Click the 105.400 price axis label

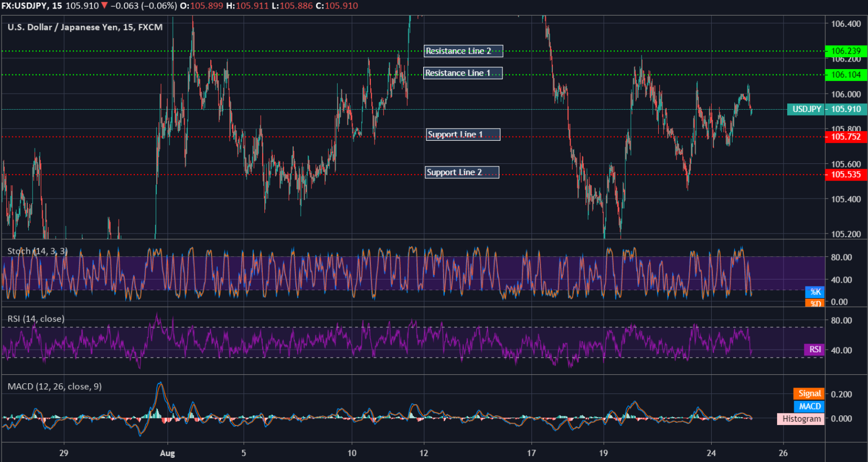846,199
